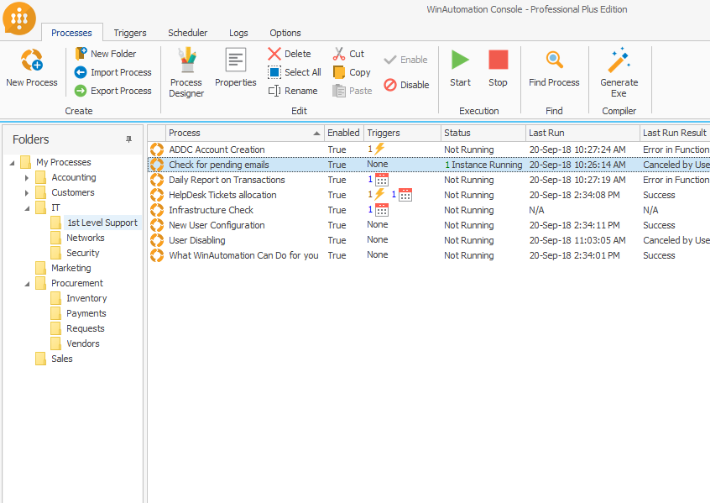710x503 pixels.
Task: Select the Security folder
Action: [x=82, y=253]
